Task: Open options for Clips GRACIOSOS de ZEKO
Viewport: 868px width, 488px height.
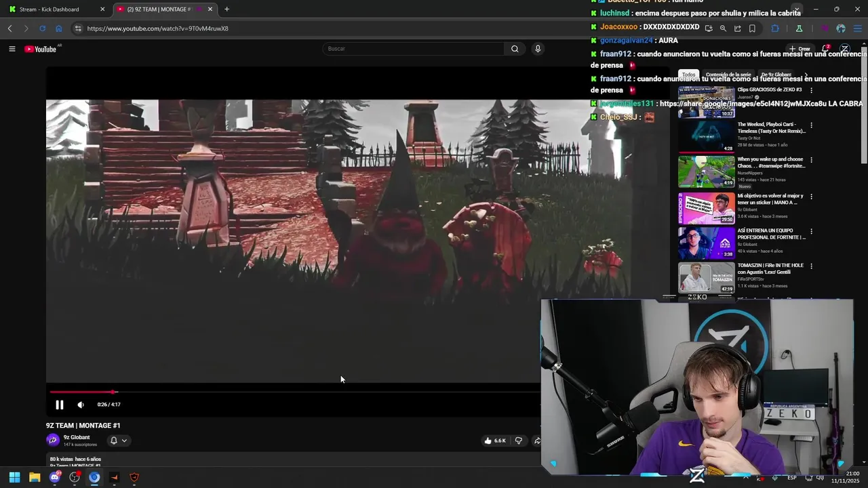Action: [x=811, y=90]
